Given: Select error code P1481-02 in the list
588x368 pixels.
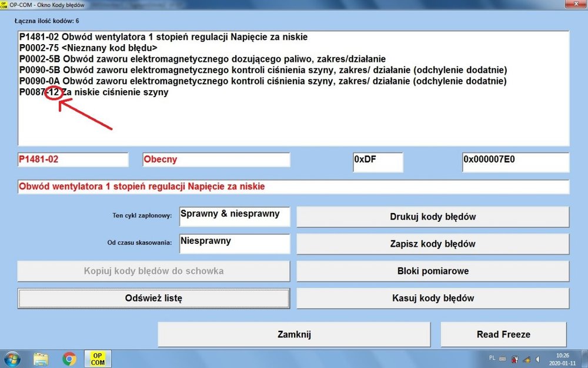Looking at the screenshot, I should (x=163, y=37).
